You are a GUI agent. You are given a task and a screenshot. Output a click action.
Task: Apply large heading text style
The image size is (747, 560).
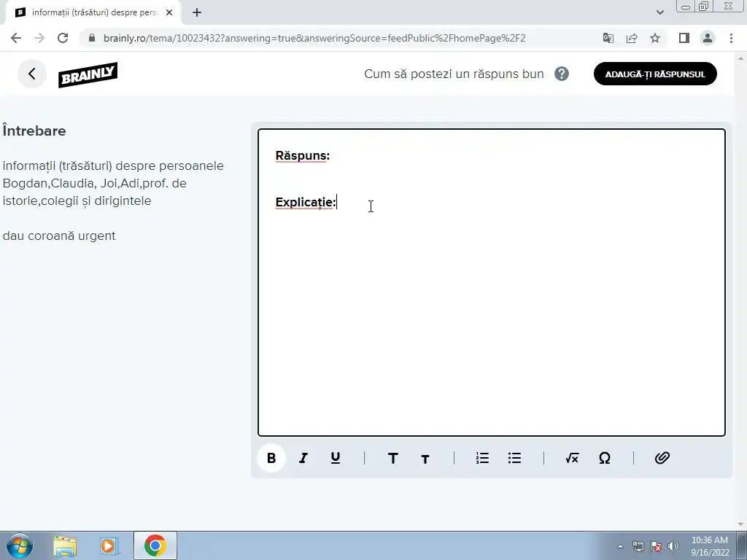(393, 458)
